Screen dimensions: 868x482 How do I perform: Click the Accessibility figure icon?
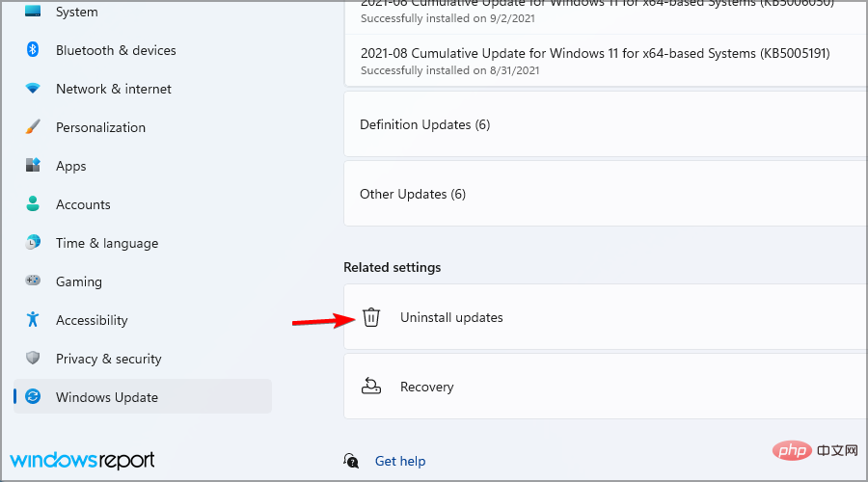(33, 319)
